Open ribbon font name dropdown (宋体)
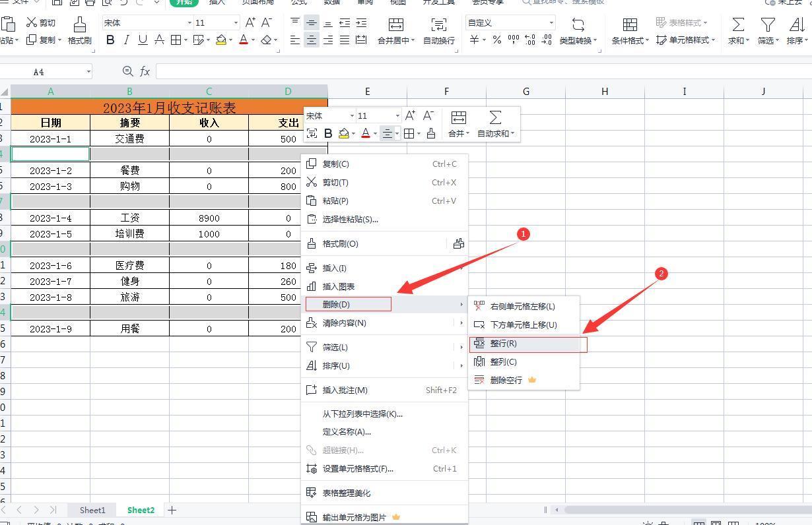Image resolution: width=812 pixels, height=525 pixels. tap(189, 23)
